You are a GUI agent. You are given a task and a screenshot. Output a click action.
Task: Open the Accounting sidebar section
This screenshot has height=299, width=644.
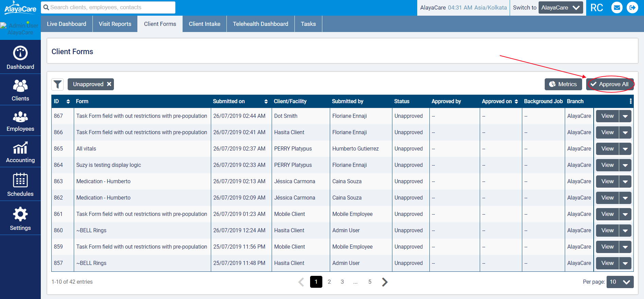pos(20,152)
